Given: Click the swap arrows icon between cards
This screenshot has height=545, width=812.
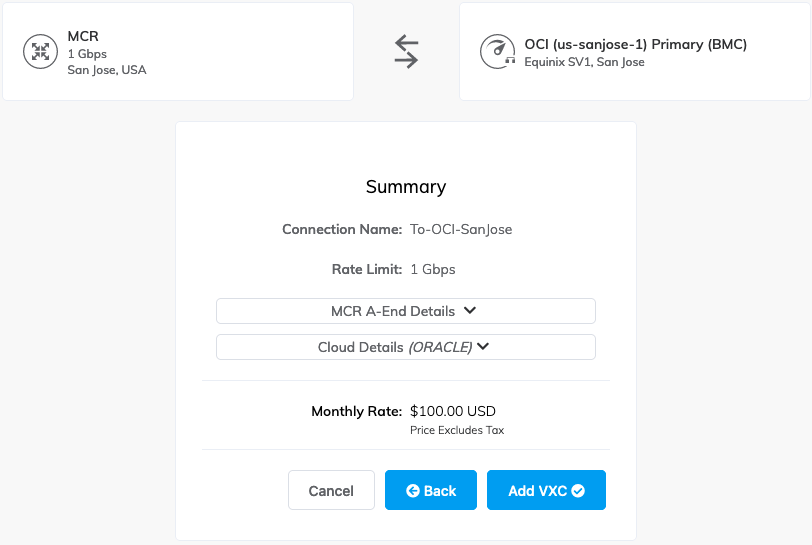Looking at the screenshot, I should tap(406, 51).
